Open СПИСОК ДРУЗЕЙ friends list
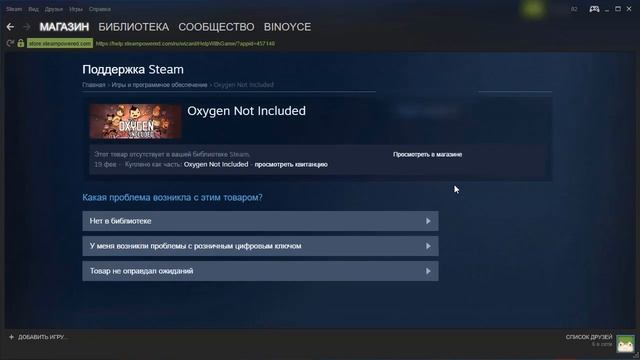Screen dimensions: 640x360 [589, 337]
